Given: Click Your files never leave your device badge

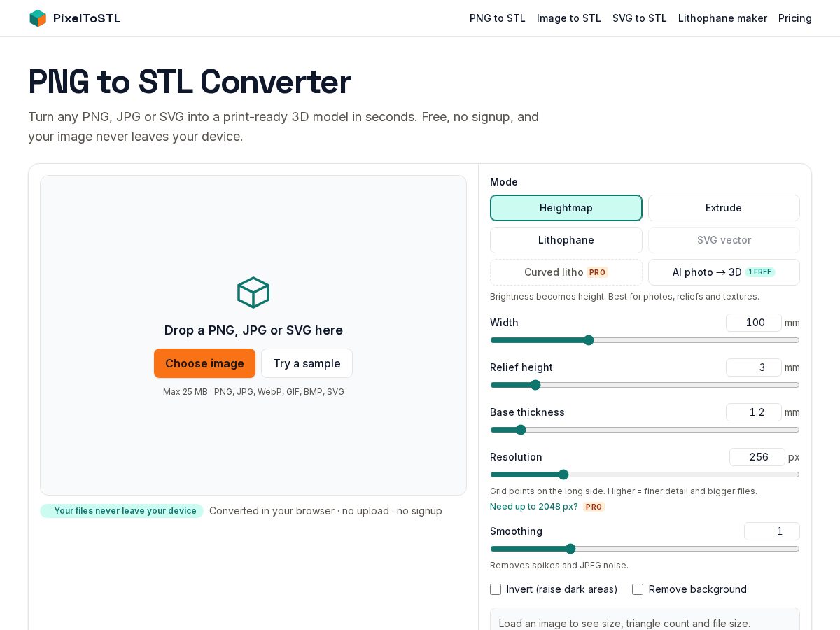Looking at the screenshot, I should (x=122, y=511).
